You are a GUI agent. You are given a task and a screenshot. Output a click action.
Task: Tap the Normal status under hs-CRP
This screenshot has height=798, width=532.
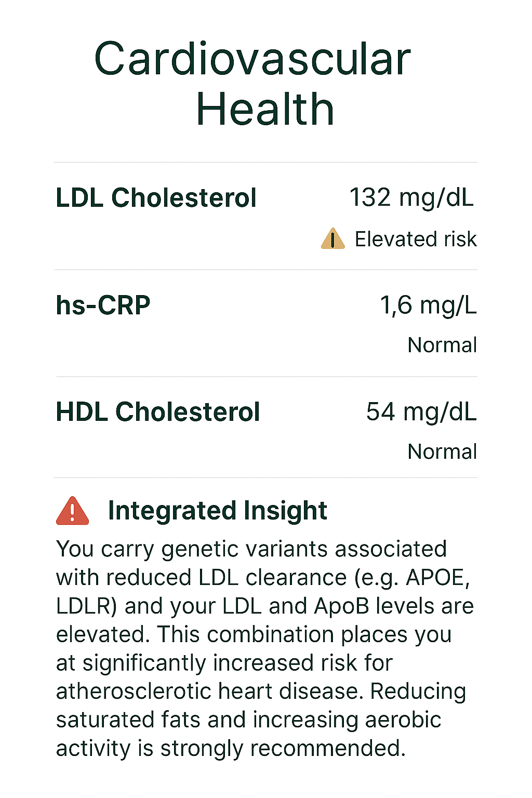click(x=442, y=345)
